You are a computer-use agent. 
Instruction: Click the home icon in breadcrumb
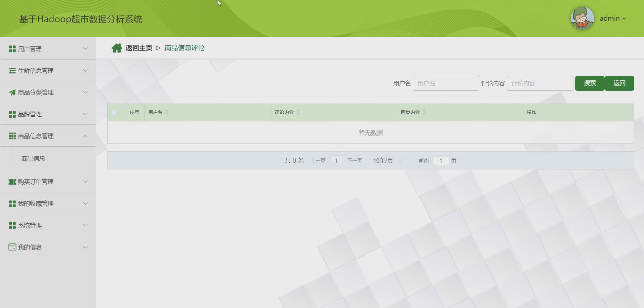tap(117, 48)
